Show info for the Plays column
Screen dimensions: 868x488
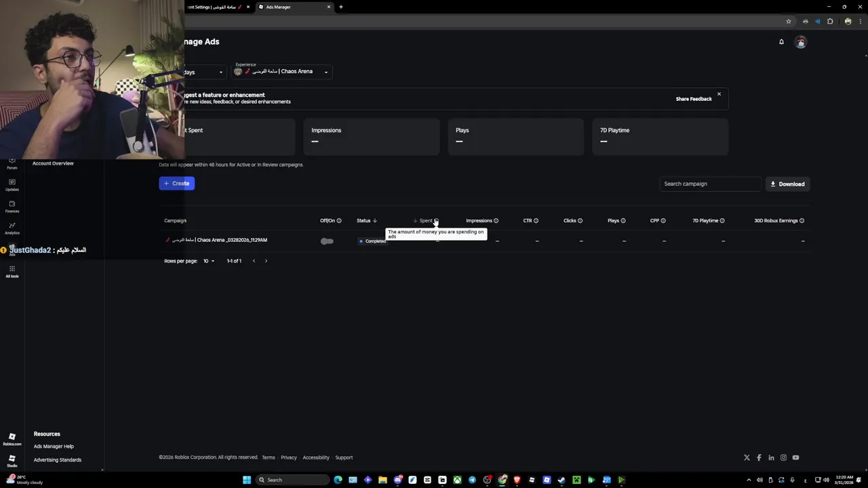[623, 220]
